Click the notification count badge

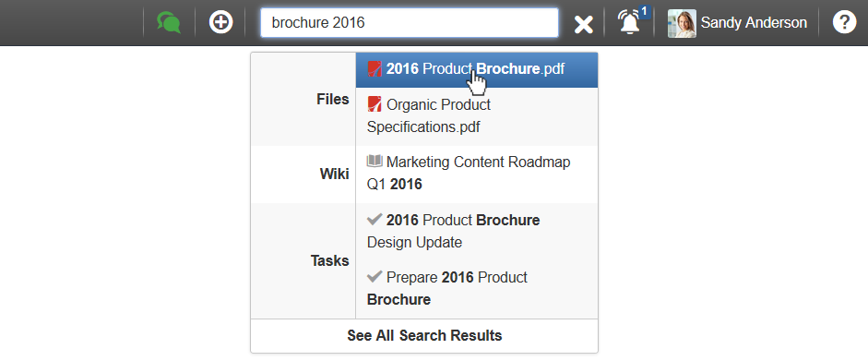pos(644,11)
